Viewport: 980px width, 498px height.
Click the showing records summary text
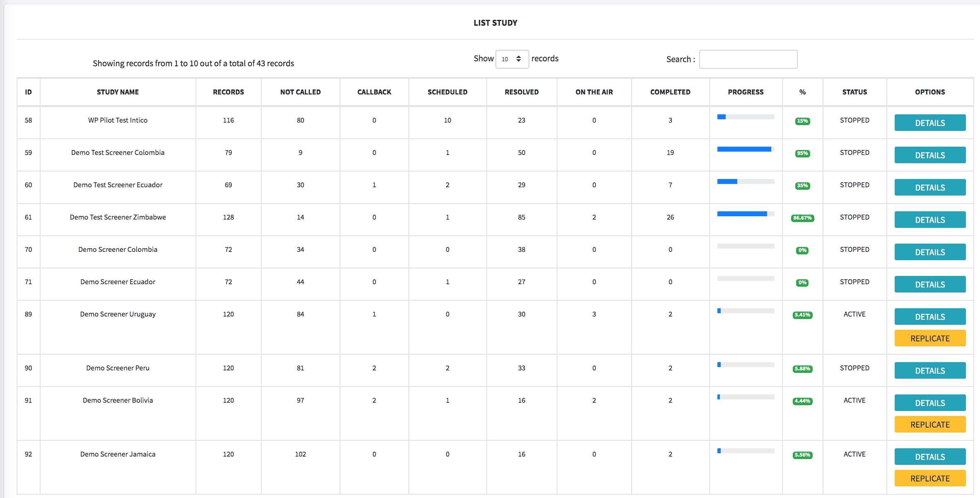click(x=193, y=63)
